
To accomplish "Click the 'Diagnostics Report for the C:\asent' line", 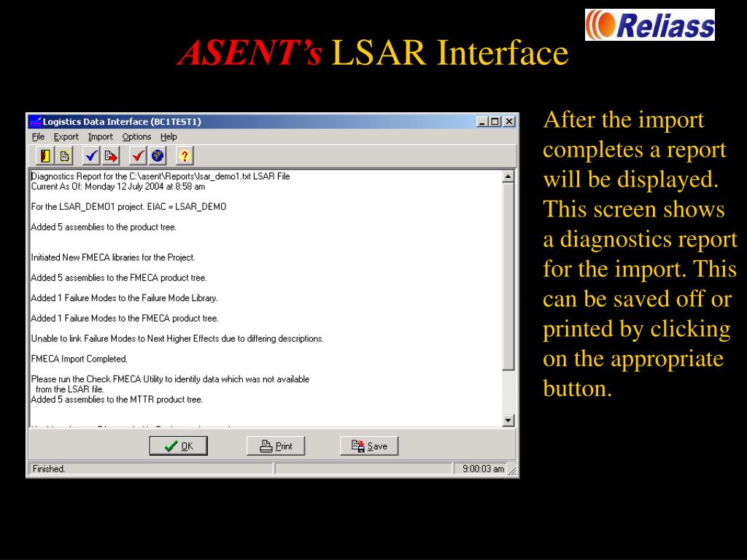I will coord(160,176).
